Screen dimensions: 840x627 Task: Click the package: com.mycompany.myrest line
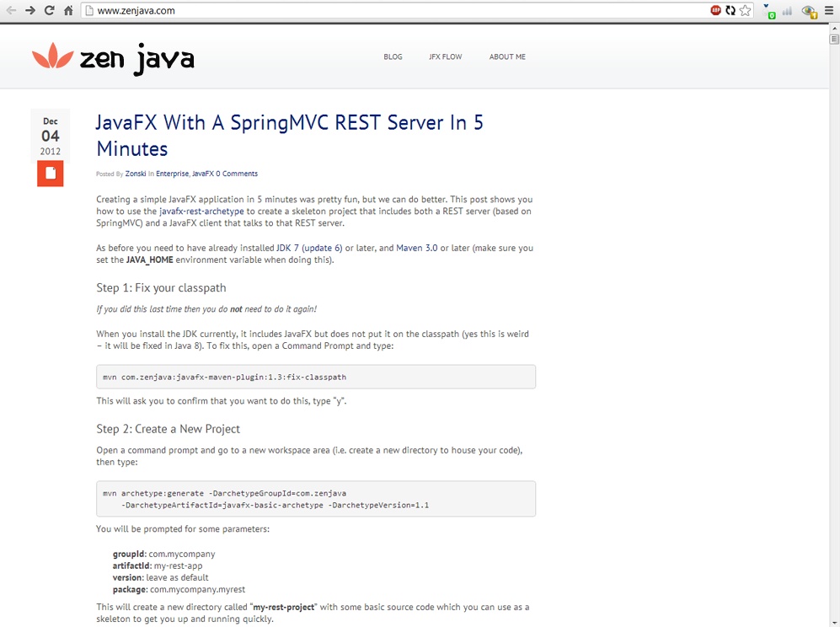click(x=179, y=589)
